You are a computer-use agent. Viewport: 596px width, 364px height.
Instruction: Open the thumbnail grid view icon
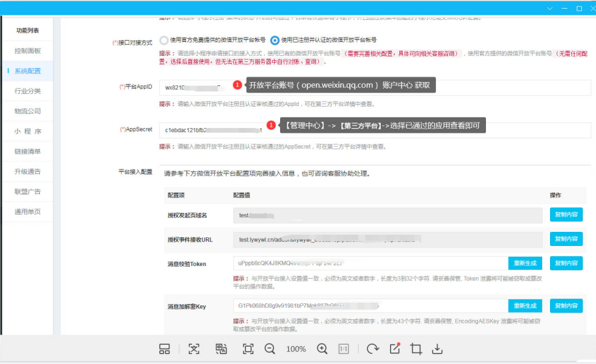point(164,349)
